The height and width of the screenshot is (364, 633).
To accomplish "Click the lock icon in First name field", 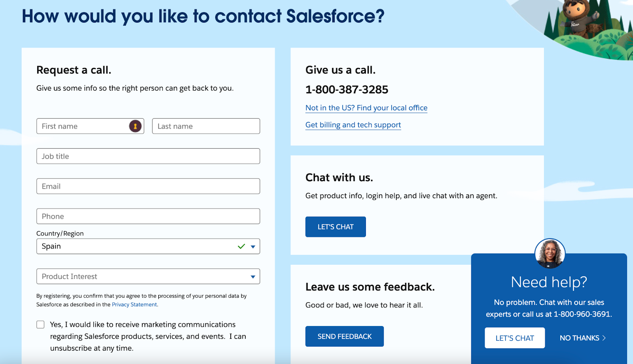I will (x=136, y=126).
